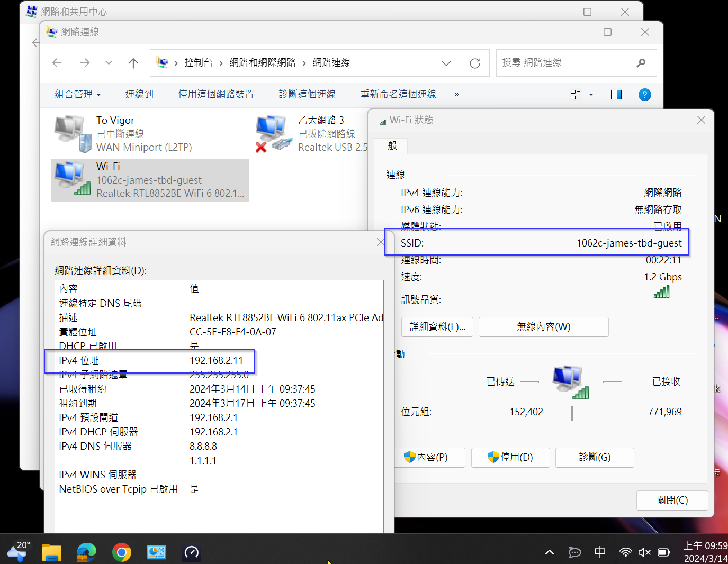
Task: Expand the address bar history dropdown
Action: [446, 63]
